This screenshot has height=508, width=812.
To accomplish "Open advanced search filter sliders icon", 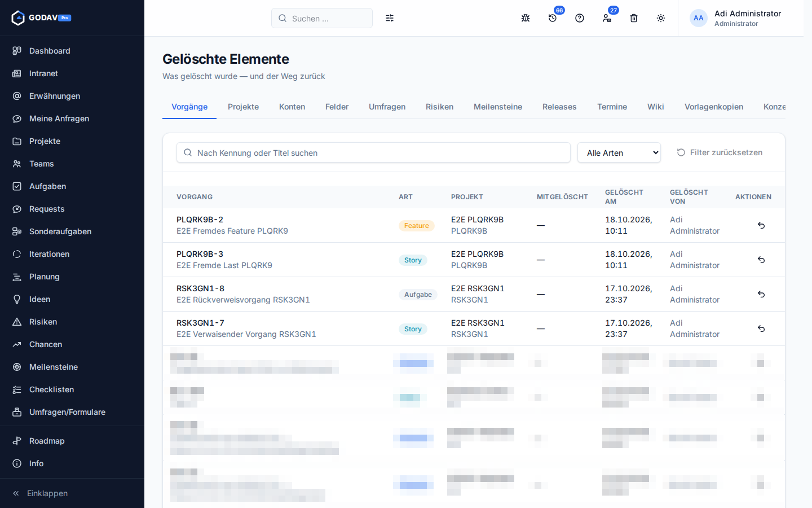I will click(390, 18).
